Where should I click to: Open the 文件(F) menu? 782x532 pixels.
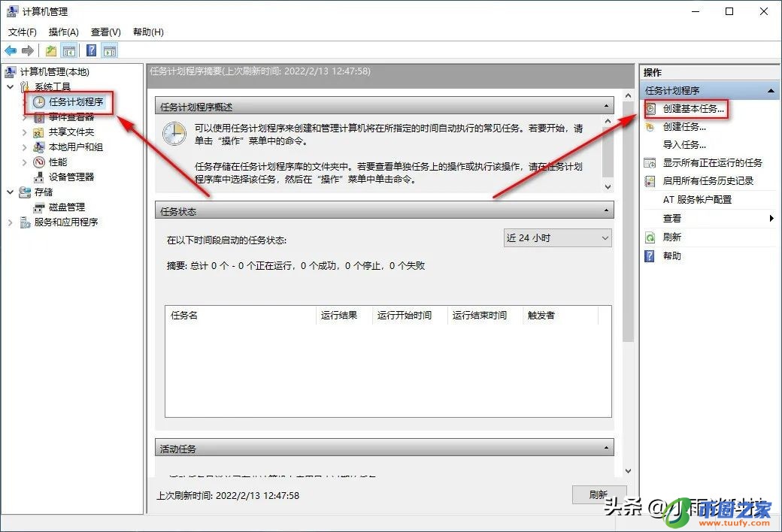click(x=22, y=32)
